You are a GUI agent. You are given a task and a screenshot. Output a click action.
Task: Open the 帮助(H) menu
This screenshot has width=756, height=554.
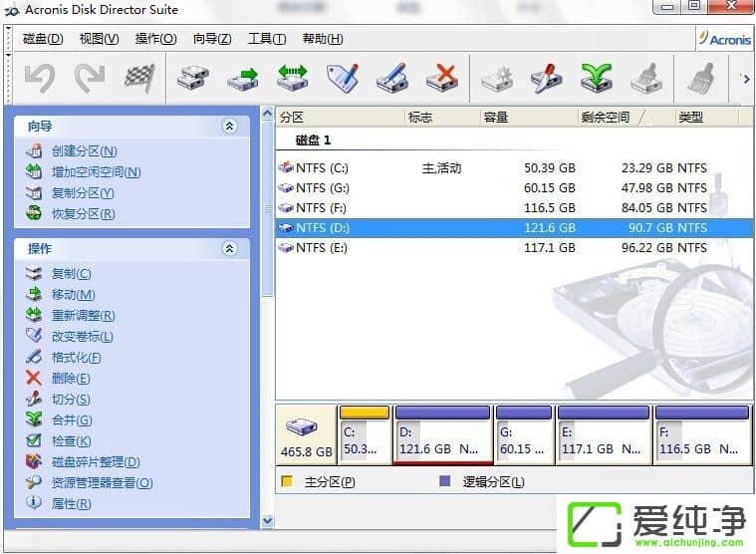point(323,39)
